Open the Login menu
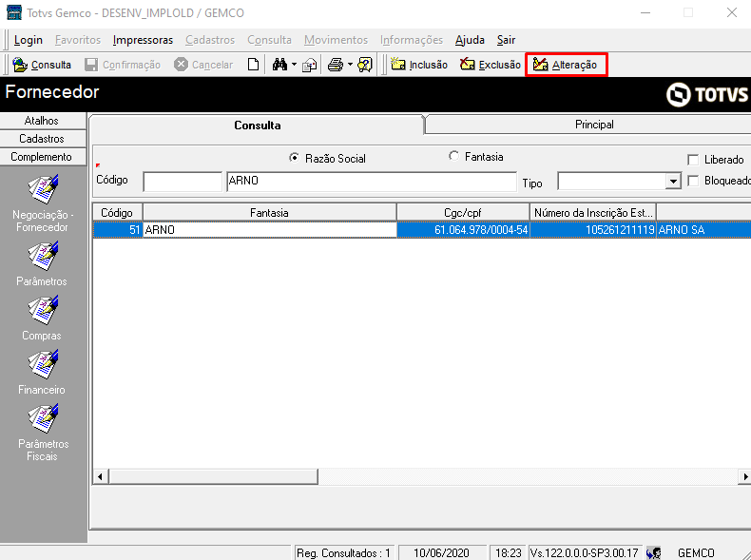This screenshot has height=560, width=751. point(29,40)
